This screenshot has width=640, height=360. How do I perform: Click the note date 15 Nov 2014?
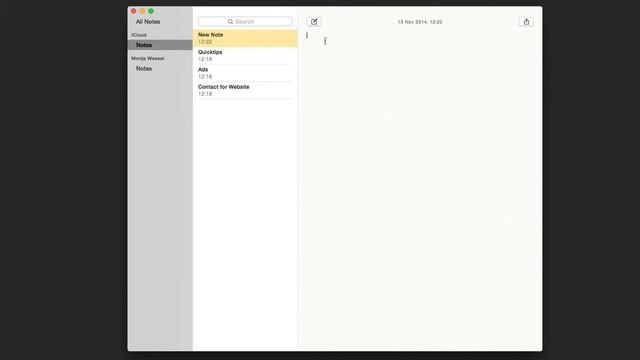click(x=420, y=22)
